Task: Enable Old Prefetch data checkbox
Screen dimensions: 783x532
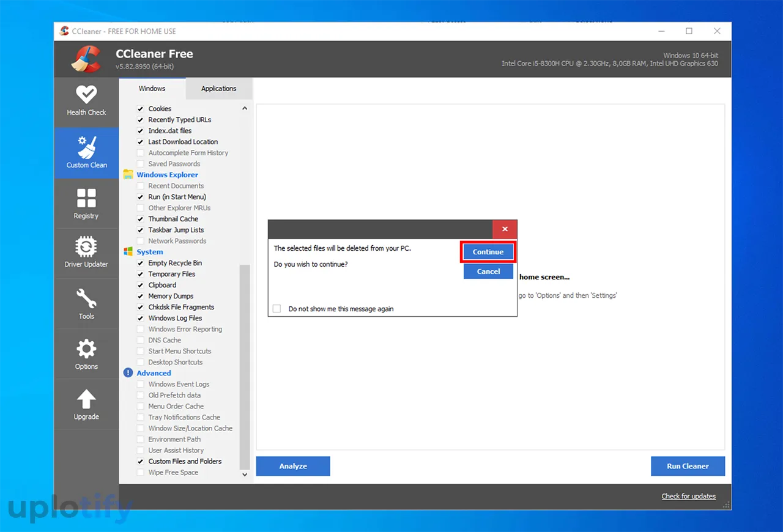Action: [141, 395]
